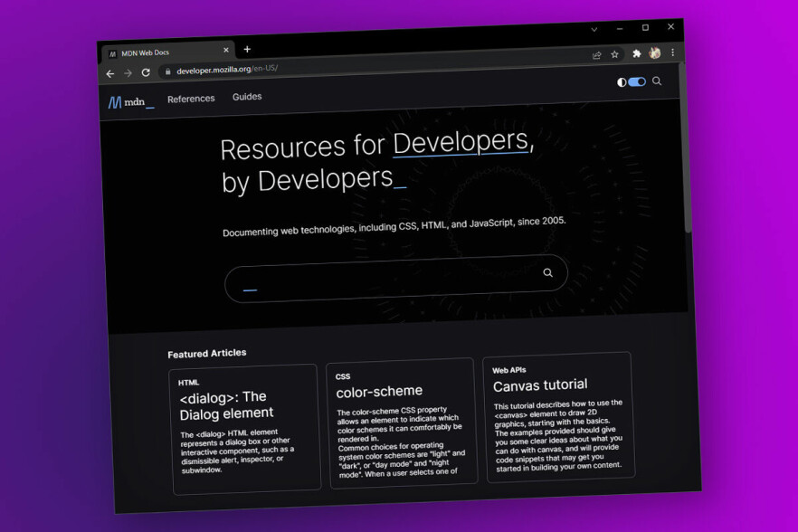The height and width of the screenshot is (532, 798).
Task: Click the Web APIs category label
Action: click(508, 370)
